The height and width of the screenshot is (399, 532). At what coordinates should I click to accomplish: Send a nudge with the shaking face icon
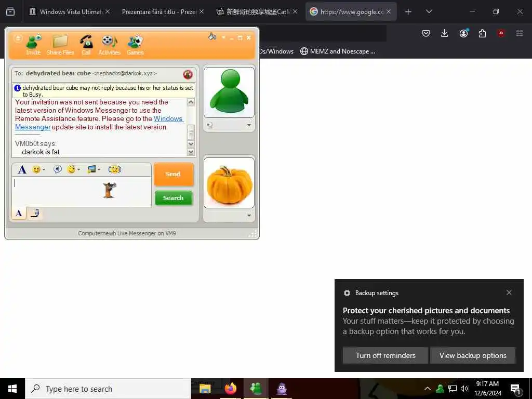[x=115, y=169]
